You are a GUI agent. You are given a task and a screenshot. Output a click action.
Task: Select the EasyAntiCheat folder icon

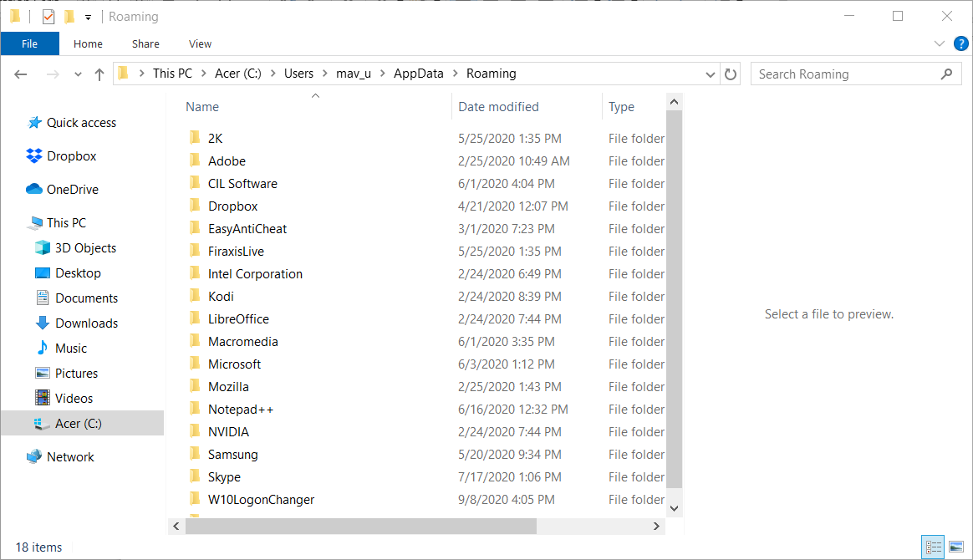[x=195, y=228]
